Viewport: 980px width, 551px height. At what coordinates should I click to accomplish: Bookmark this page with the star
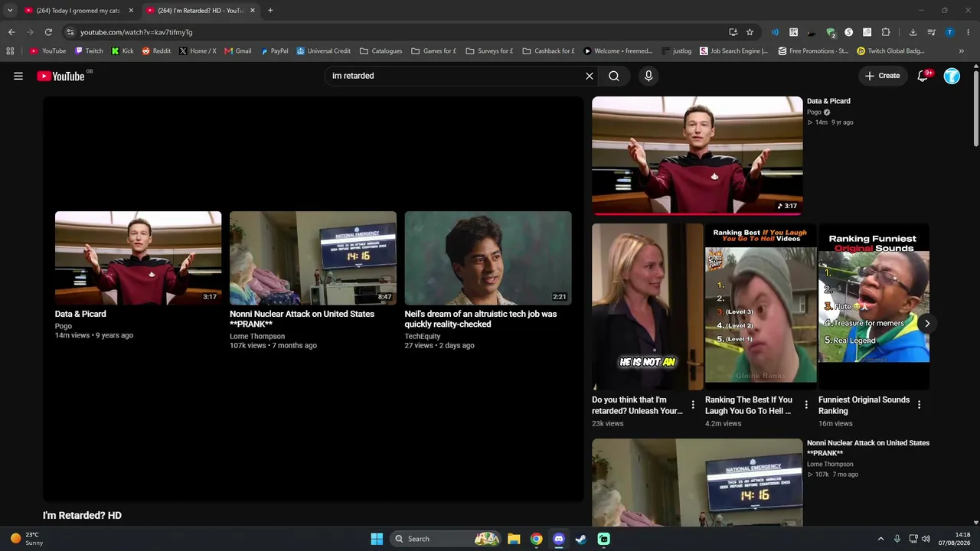tap(750, 32)
